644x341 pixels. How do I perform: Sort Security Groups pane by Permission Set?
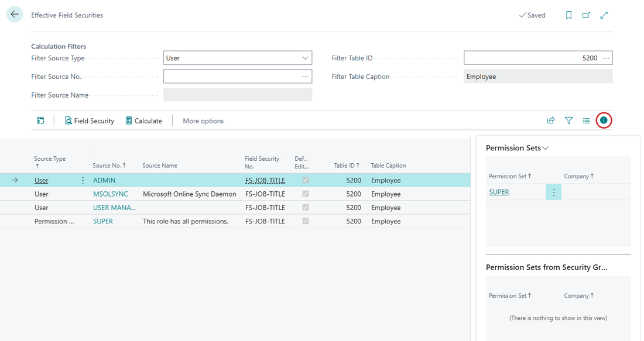pos(510,295)
